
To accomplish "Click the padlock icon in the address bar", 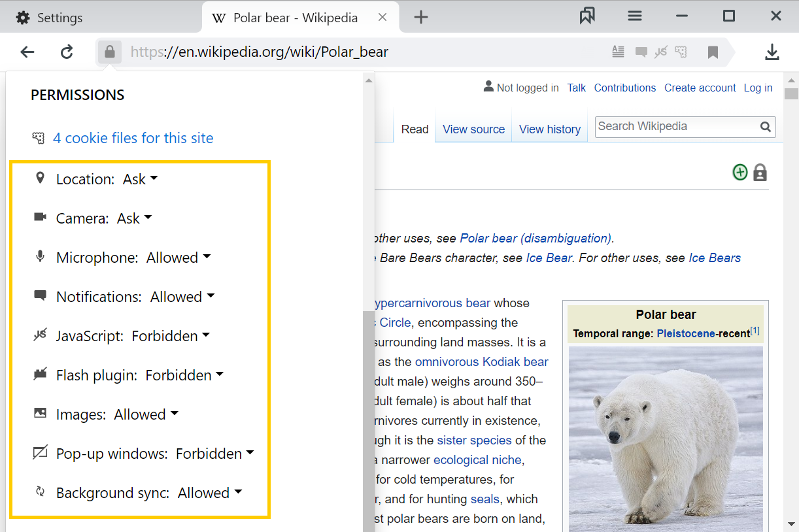I will [x=110, y=52].
